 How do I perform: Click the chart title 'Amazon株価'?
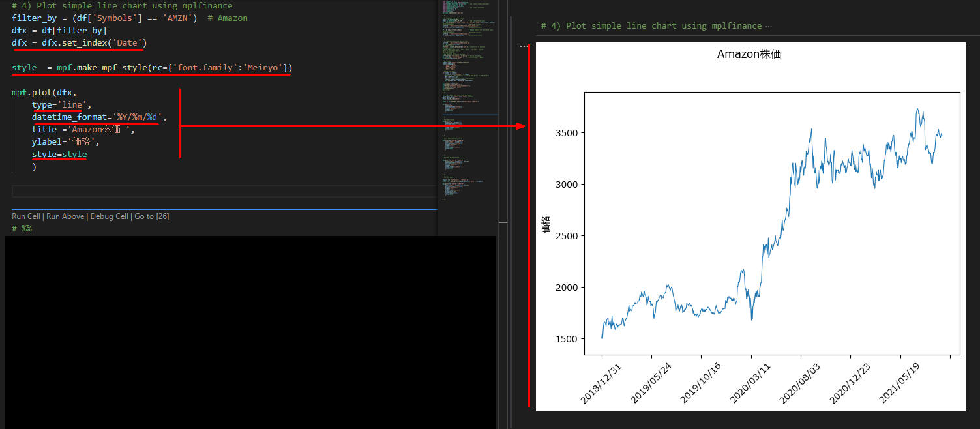pyautogui.click(x=749, y=55)
